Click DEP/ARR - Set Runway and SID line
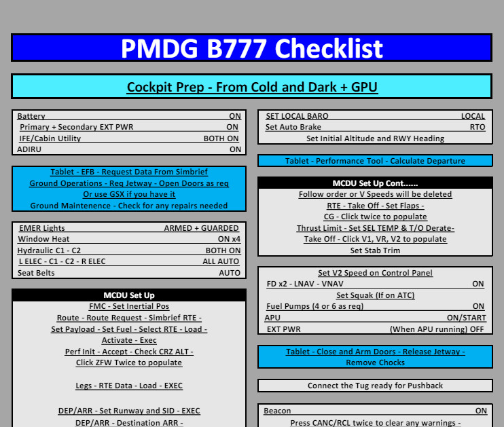This screenshot has height=427, width=504. coord(129,411)
